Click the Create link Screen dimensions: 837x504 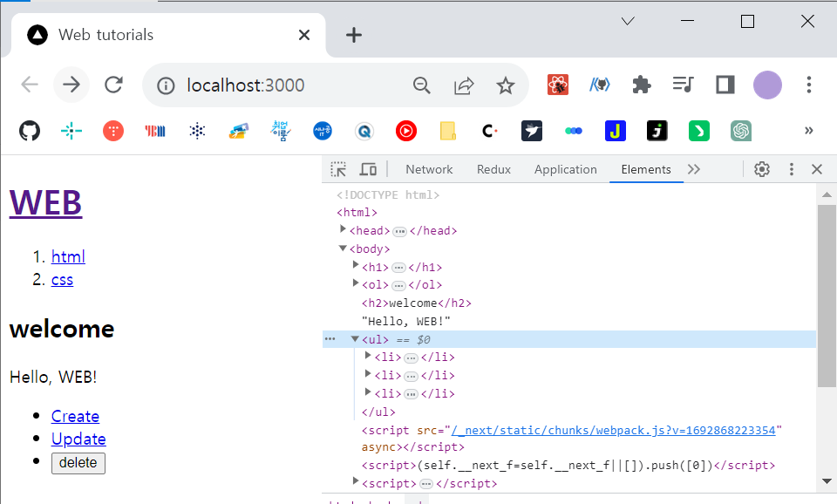coord(75,417)
